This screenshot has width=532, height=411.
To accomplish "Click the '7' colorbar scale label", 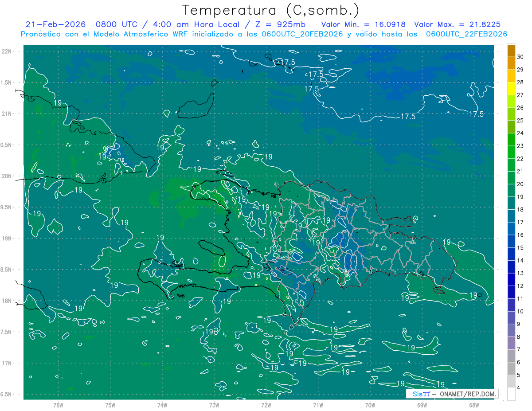I will coord(519,349).
